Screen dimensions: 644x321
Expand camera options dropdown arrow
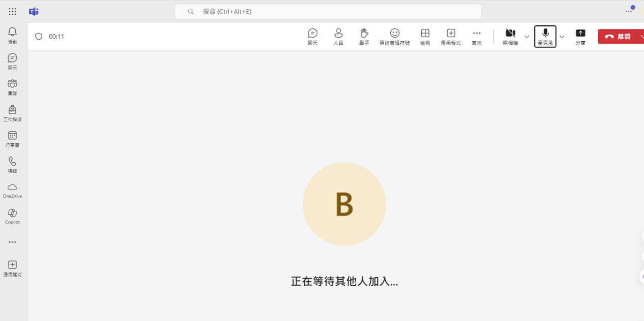(527, 37)
